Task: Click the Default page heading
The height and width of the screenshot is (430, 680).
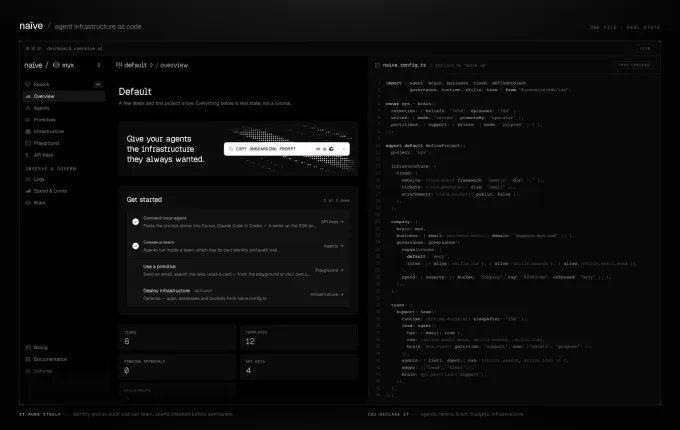Action: [135, 91]
